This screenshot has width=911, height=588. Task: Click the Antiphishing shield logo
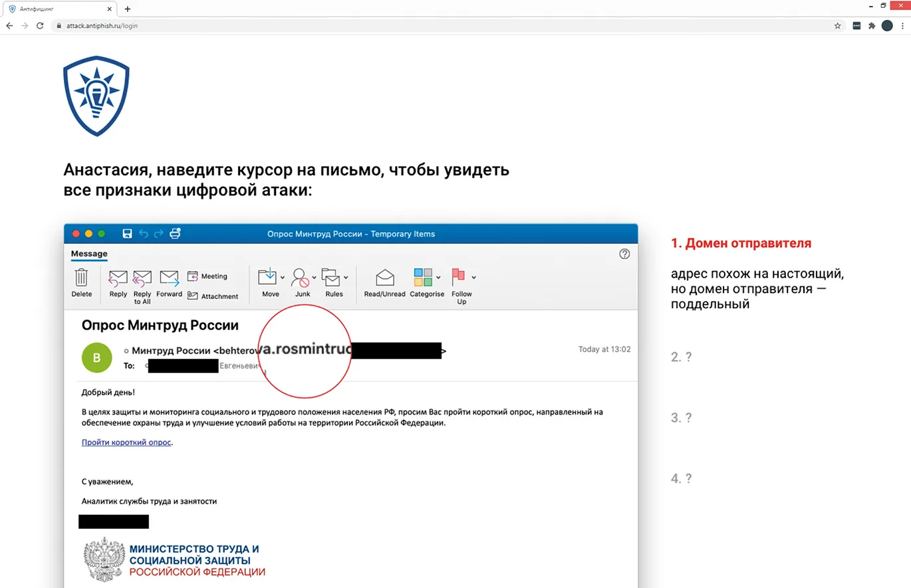96,96
